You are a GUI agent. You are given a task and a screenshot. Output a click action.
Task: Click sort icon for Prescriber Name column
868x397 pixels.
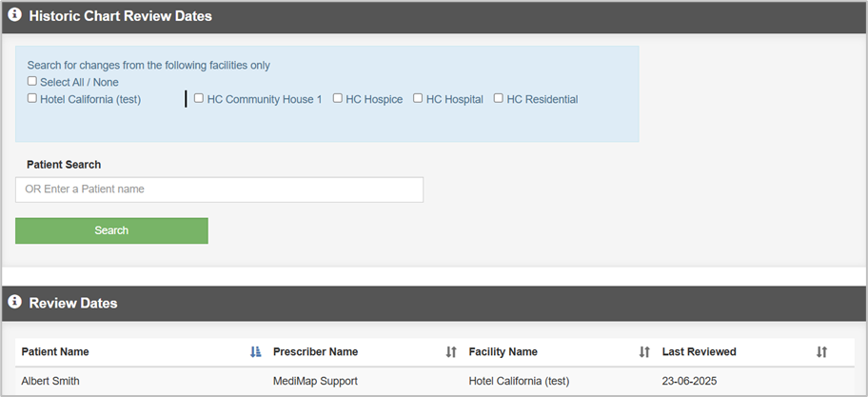(451, 352)
